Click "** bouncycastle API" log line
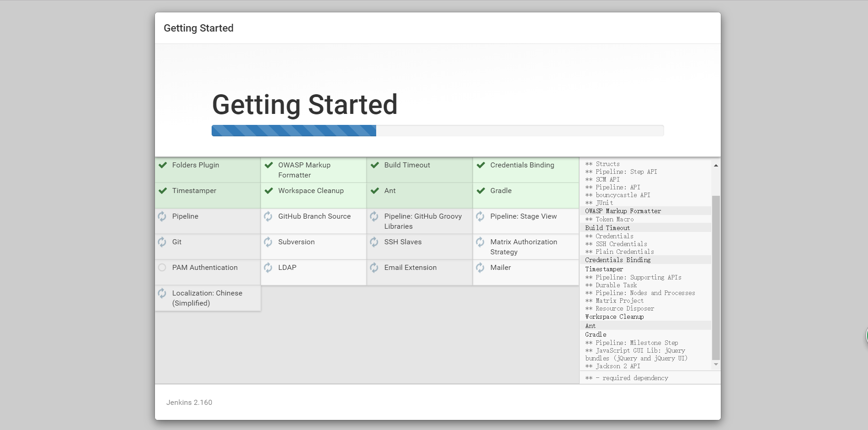 click(x=618, y=195)
